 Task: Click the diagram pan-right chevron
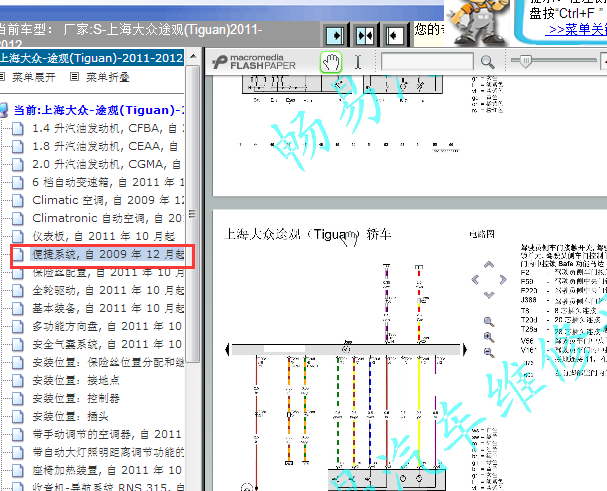click(503, 280)
